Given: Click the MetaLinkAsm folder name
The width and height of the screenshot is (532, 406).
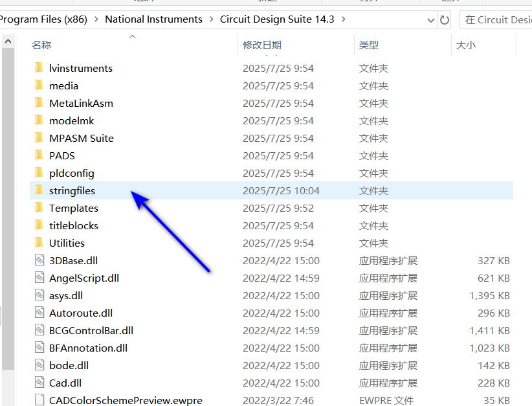Looking at the screenshot, I should 81,103.
